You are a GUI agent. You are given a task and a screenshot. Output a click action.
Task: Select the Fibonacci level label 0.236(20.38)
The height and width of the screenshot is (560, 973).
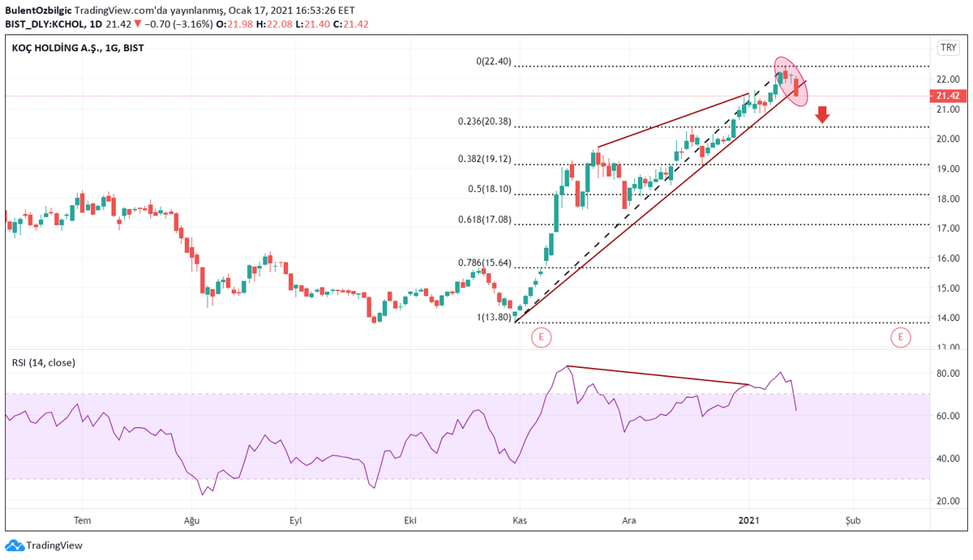coord(485,122)
